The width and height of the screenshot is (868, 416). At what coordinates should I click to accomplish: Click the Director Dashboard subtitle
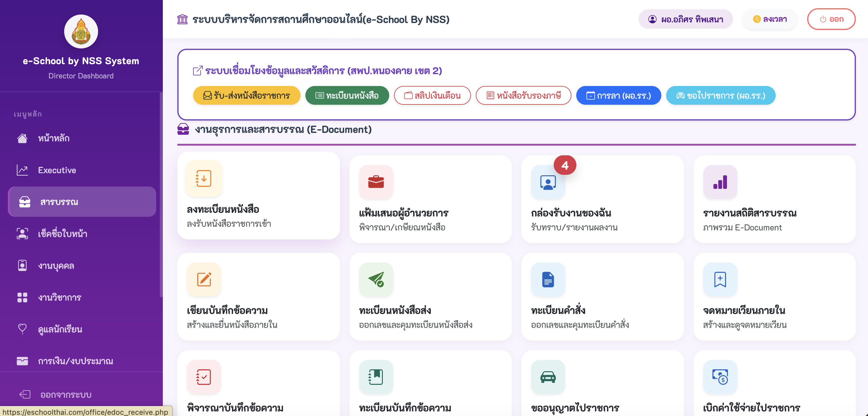[x=81, y=76]
